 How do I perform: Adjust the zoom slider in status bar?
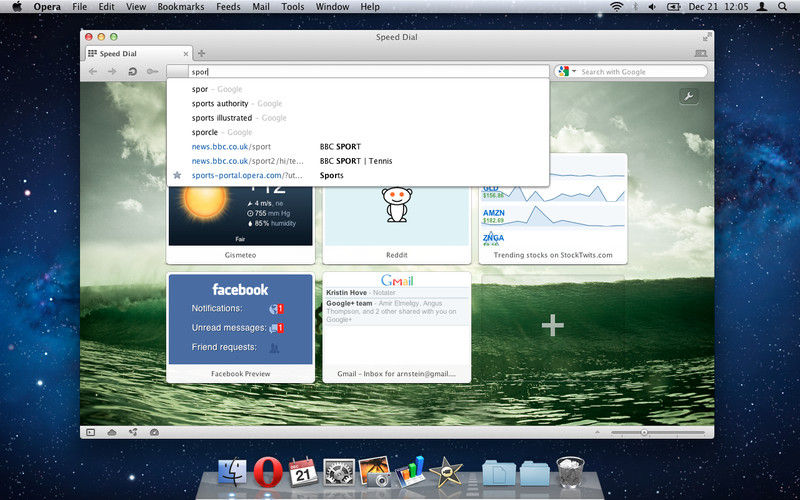pyautogui.click(x=644, y=432)
